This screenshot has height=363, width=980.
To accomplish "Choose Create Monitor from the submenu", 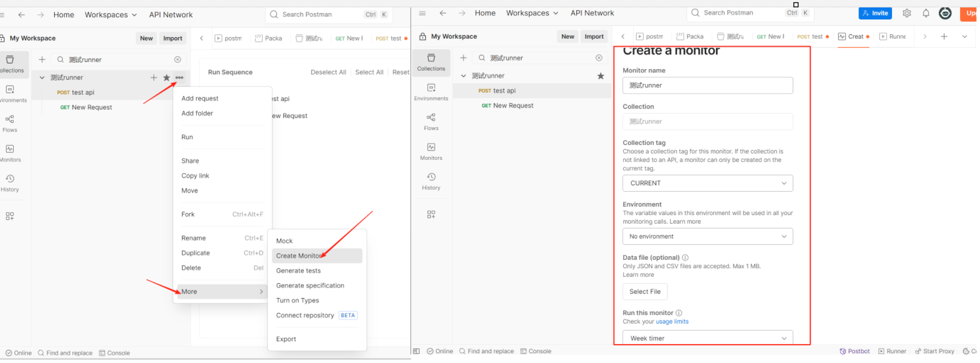I will click(317, 256).
